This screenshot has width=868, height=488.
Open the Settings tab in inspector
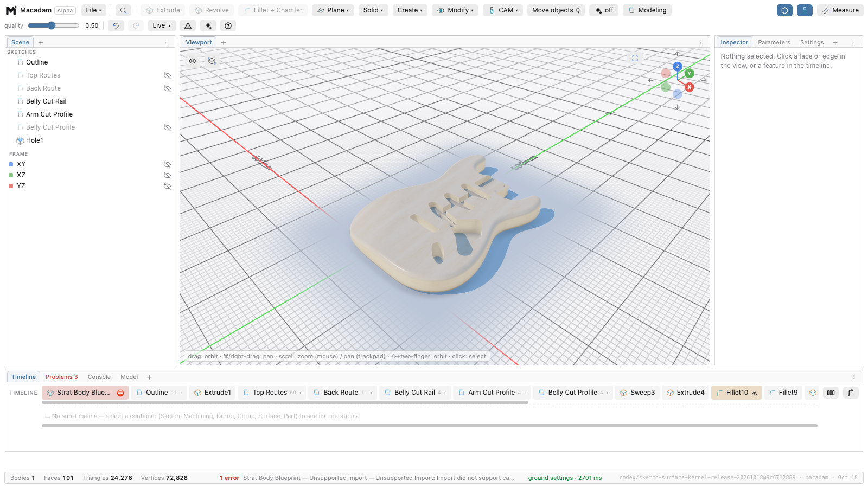point(812,42)
